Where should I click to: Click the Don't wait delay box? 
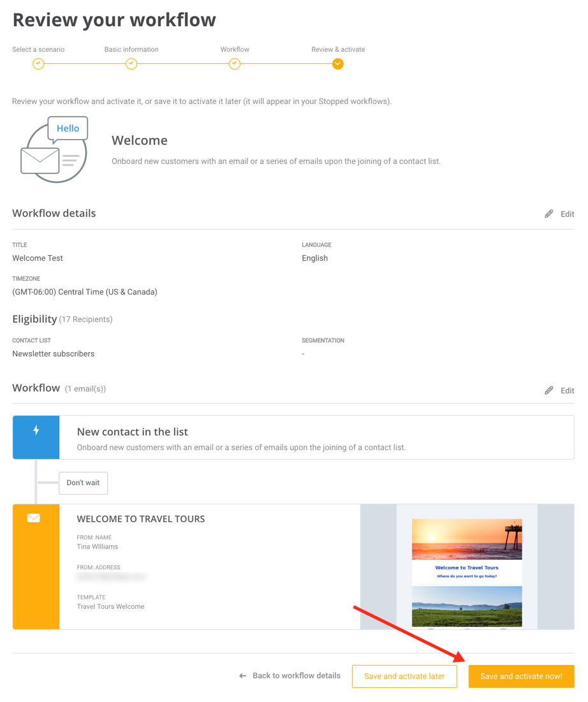coord(84,483)
